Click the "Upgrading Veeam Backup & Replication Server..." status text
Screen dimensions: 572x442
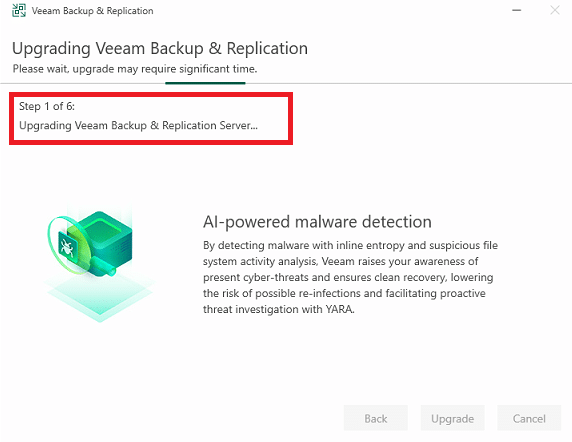(138, 125)
